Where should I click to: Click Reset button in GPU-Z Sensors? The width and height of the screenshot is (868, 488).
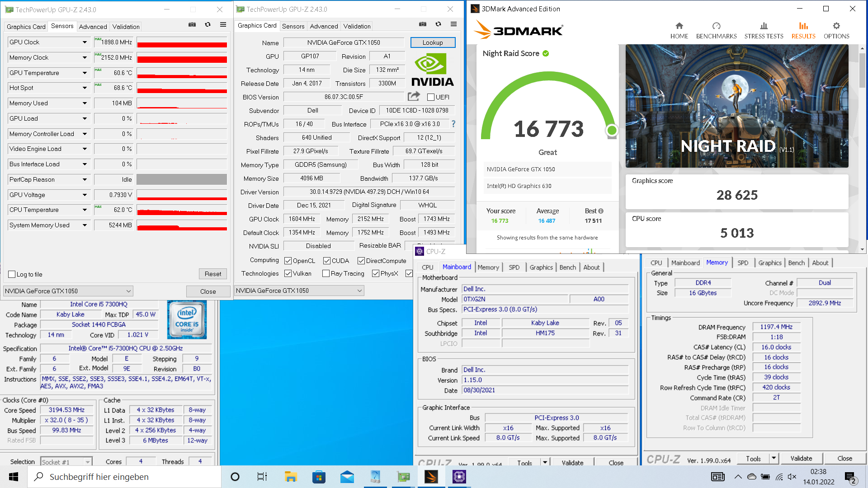213,274
